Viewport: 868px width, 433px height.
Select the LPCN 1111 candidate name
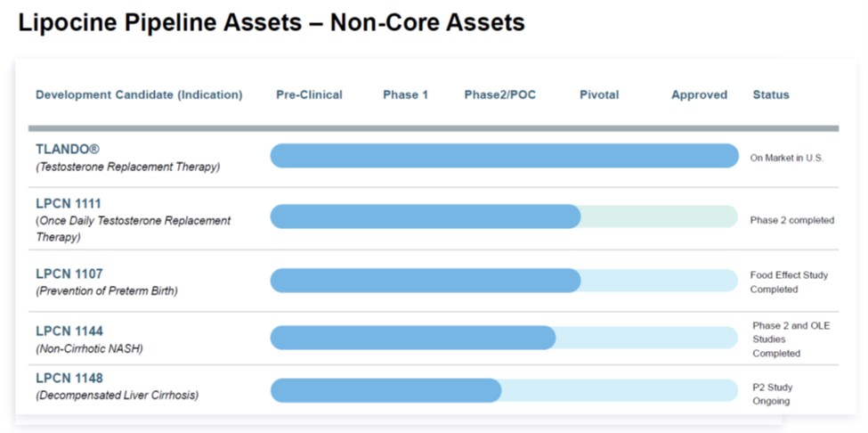[x=69, y=204]
